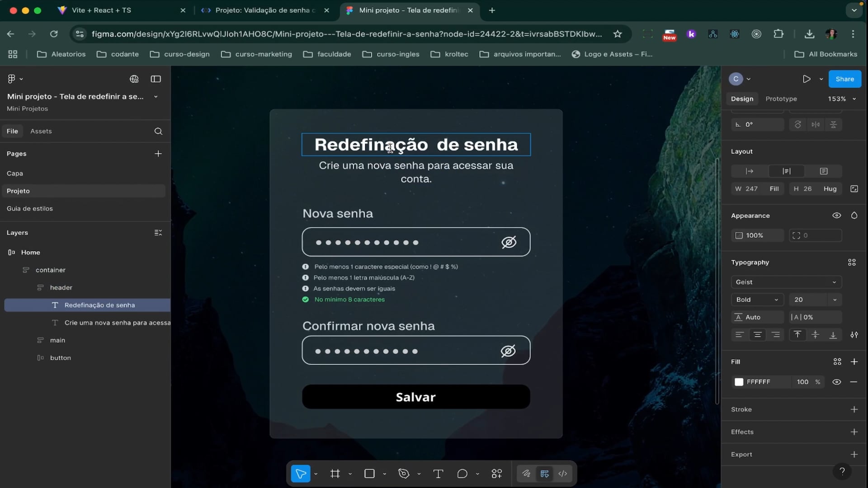Select the Guia de estilos page

[30, 208]
